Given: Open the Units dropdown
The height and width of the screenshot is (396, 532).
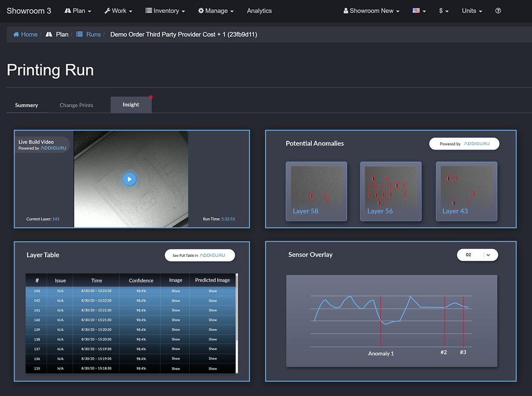Looking at the screenshot, I should pos(472,11).
